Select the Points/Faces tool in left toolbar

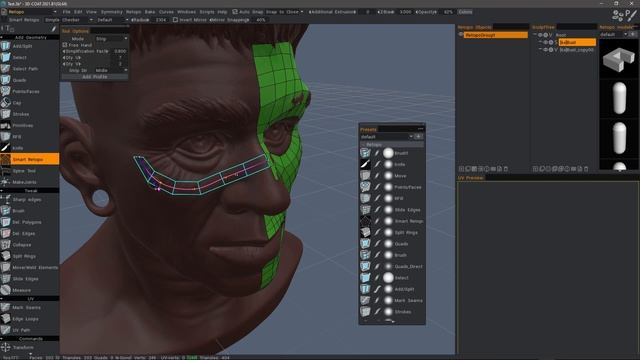[x=29, y=91]
